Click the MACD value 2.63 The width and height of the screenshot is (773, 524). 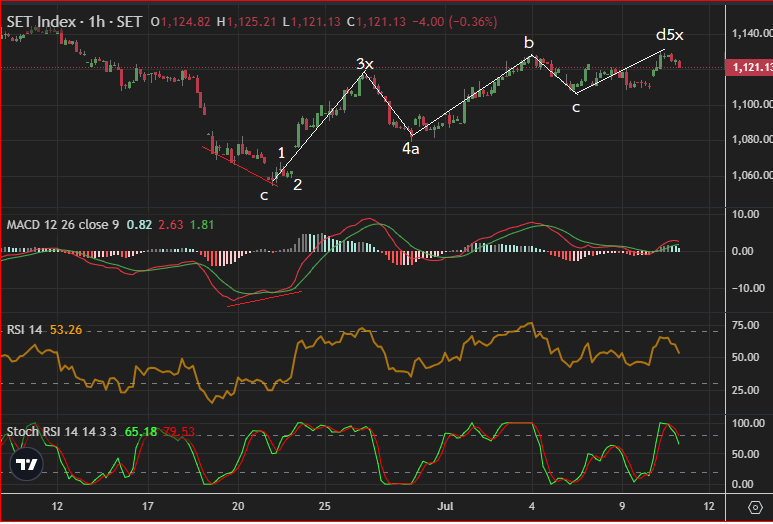(x=171, y=225)
